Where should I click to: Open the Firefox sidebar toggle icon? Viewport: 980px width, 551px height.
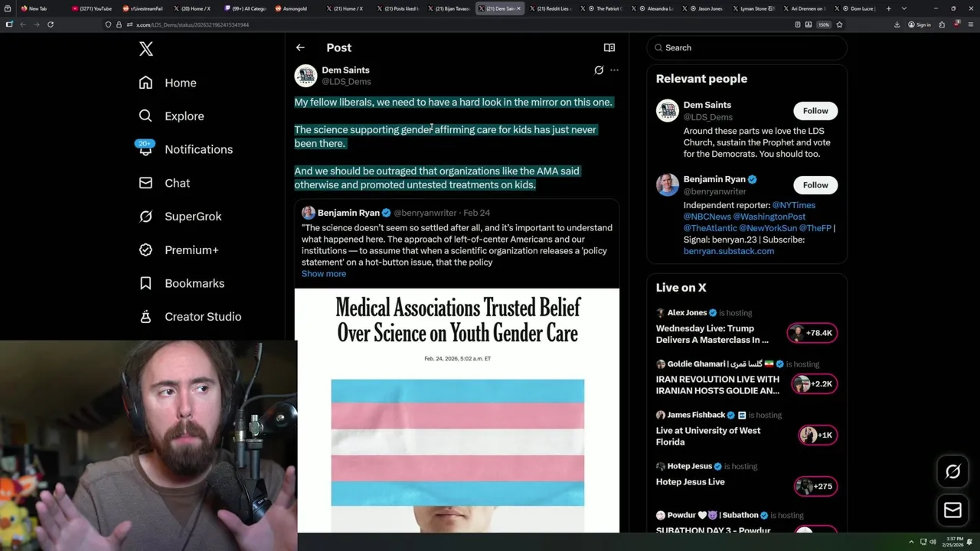pos(9,24)
